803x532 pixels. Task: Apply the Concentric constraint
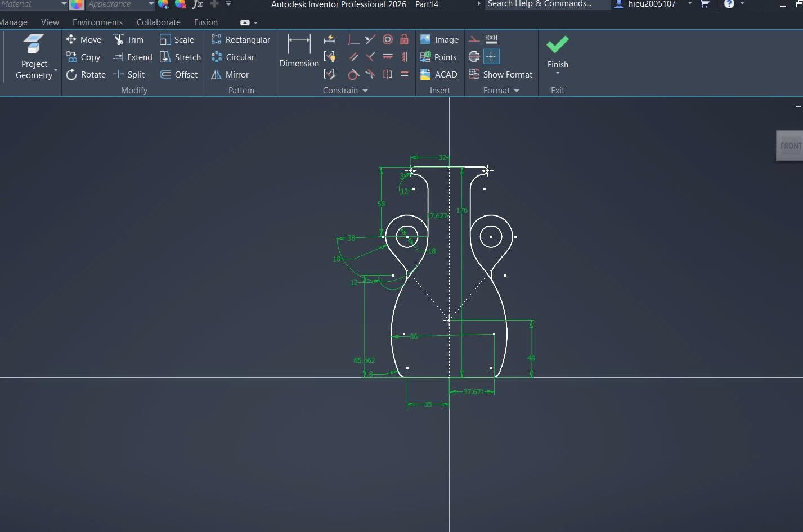(387, 39)
